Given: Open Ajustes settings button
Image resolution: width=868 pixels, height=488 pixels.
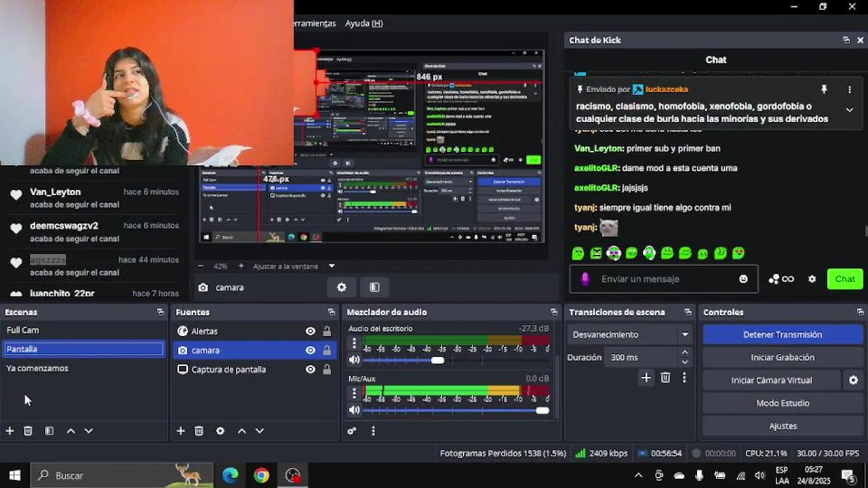Looking at the screenshot, I should tap(783, 426).
